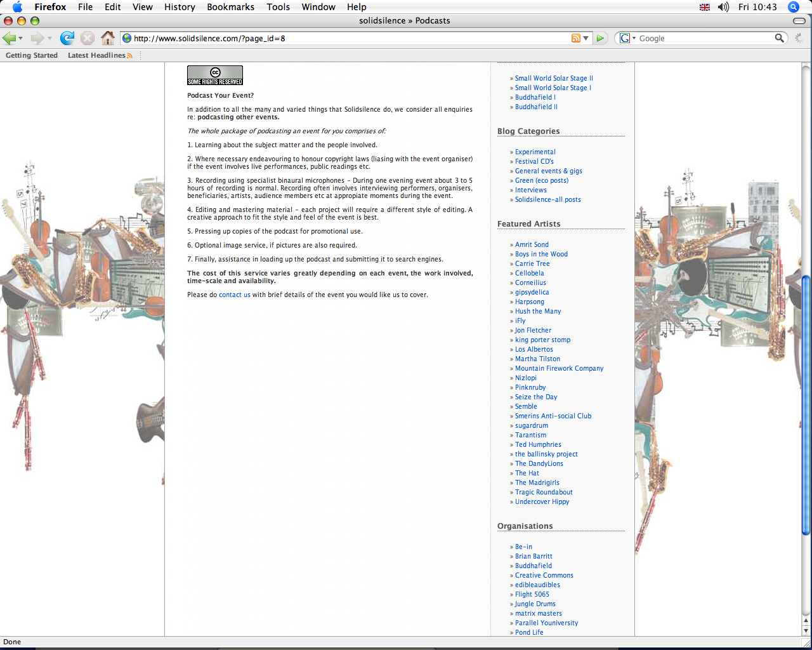Expand the address bar URL history dropdown
This screenshot has width=812, height=650.
(x=586, y=38)
